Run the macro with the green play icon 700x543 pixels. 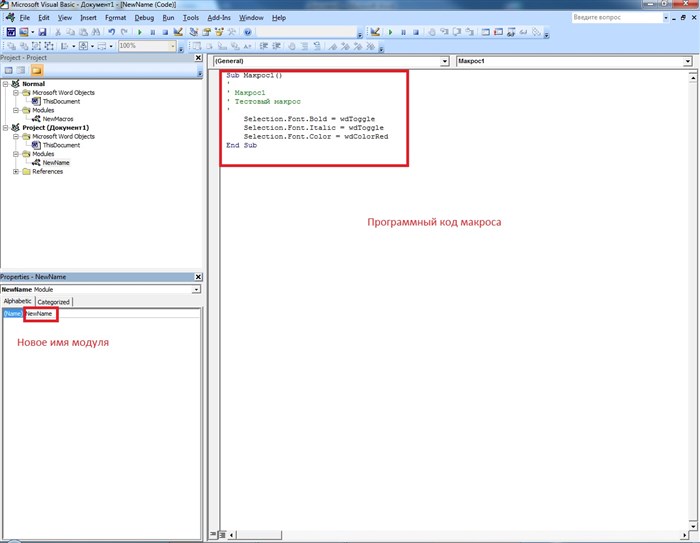click(140, 32)
